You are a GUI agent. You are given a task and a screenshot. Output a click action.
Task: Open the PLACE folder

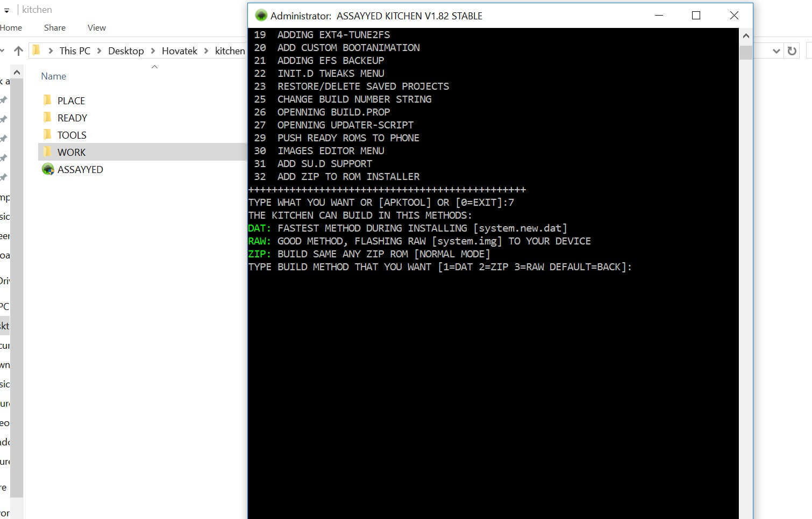(x=71, y=100)
